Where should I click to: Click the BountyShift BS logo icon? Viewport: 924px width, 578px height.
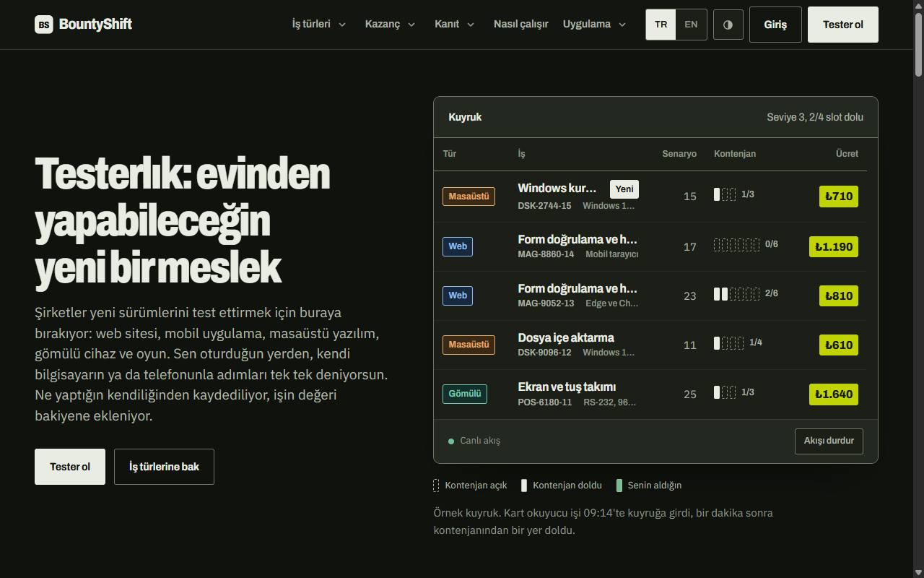tap(44, 25)
